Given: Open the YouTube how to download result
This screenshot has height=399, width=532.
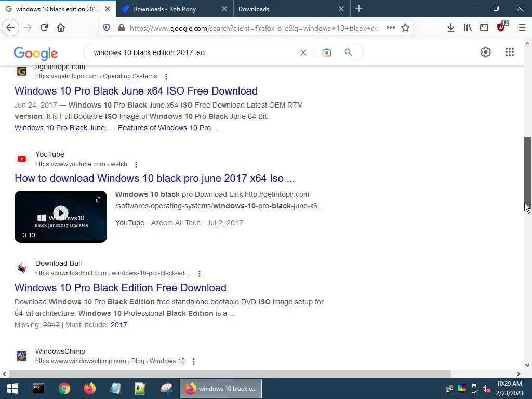Looking at the screenshot, I should 155,179.
